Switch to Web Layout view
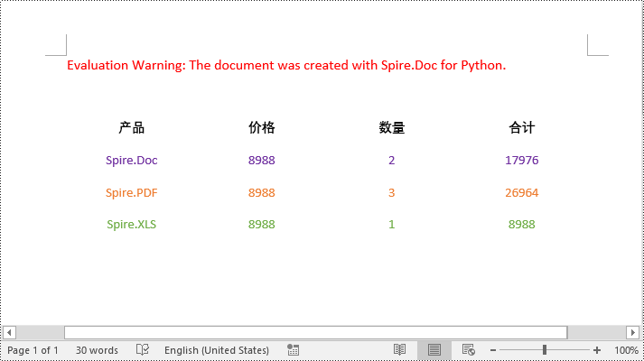The width and height of the screenshot is (644, 361). click(x=468, y=350)
